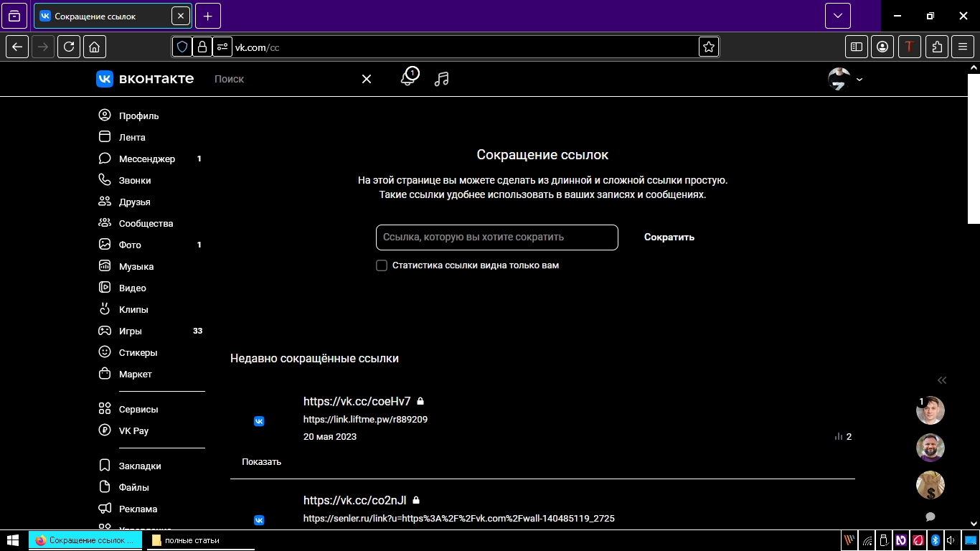
Task: Click the Сервисы grid icon
Action: coord(105,409)
